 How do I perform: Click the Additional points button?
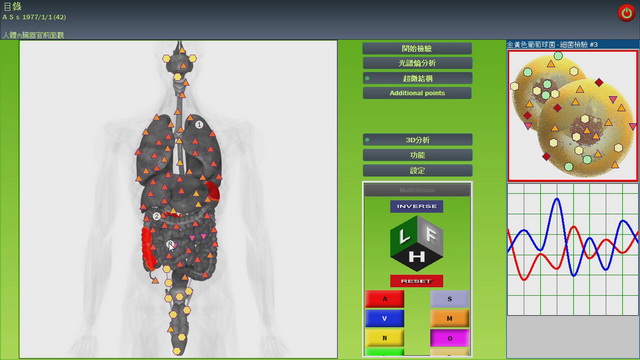click(418, 93)
